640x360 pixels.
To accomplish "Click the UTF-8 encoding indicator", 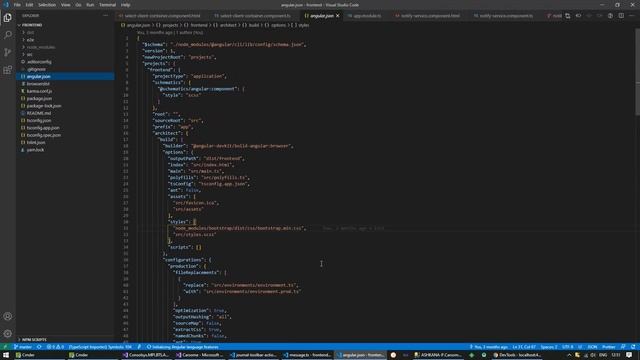I will (x=568, y=347).
